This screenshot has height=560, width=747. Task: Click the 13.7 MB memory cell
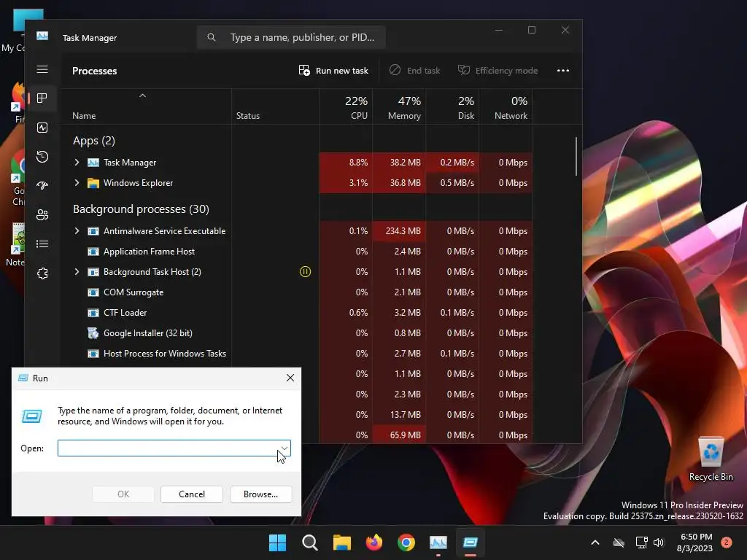click(399, 415)
